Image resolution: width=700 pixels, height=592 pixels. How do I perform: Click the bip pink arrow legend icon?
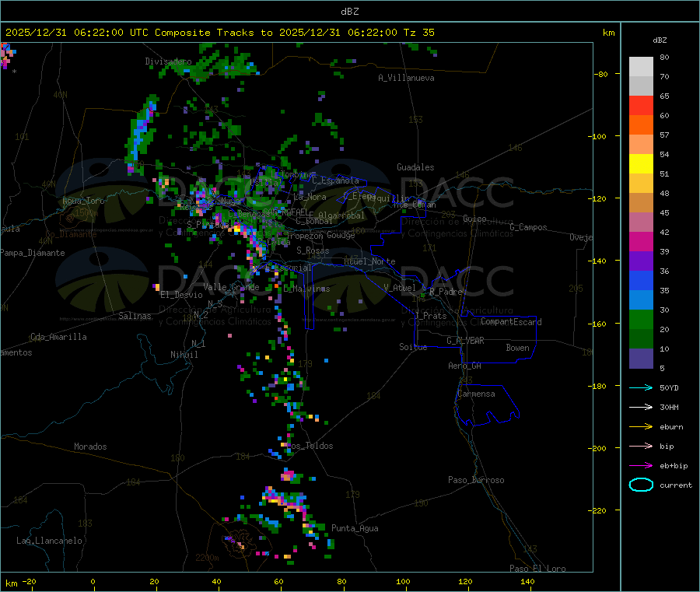point(641,446)
